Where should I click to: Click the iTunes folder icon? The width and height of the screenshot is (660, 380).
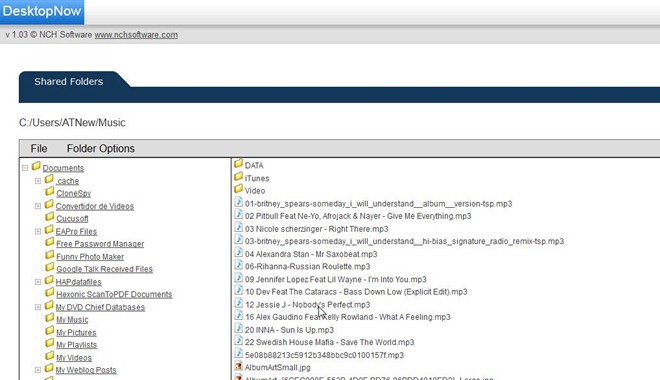[238, 176]
